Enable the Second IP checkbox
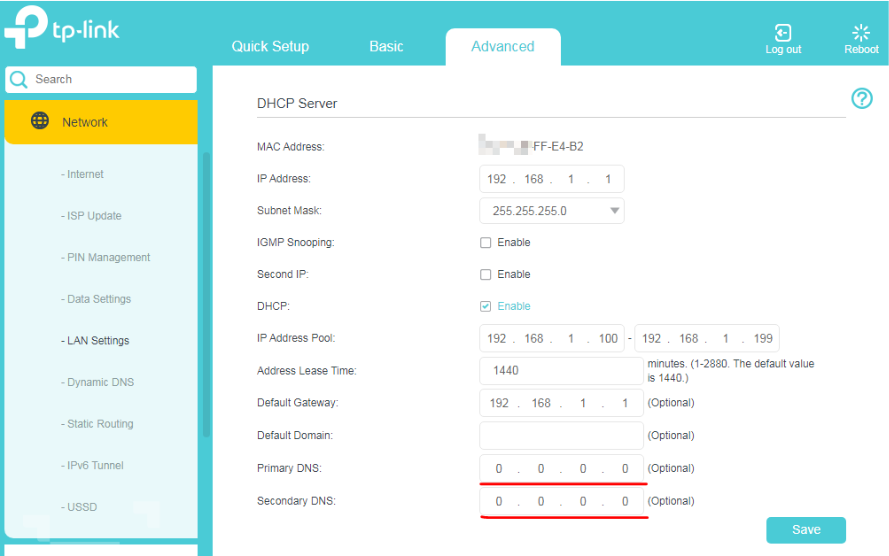The width and height of the screenshot is (889, 556). 486,275
